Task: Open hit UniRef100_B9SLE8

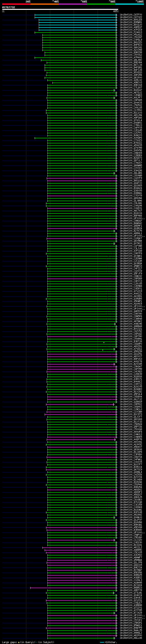Action: (131, 20)
